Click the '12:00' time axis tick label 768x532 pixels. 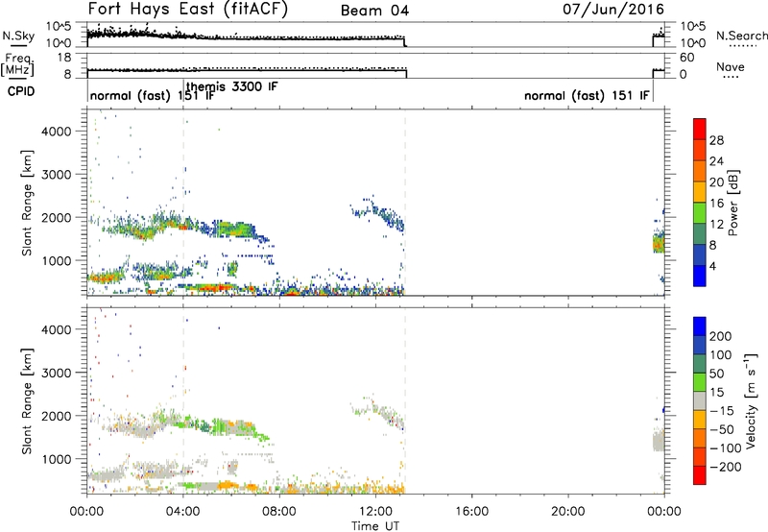(x=375, y=512)
